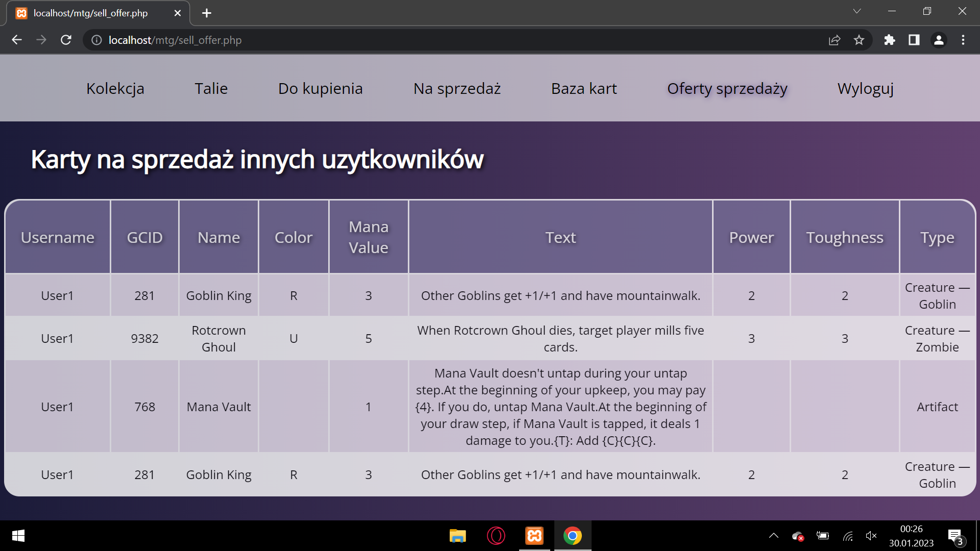Toggle the muted volume tray icon
The width and height of the screenshot is (980, 551).
tap(871, 536)
